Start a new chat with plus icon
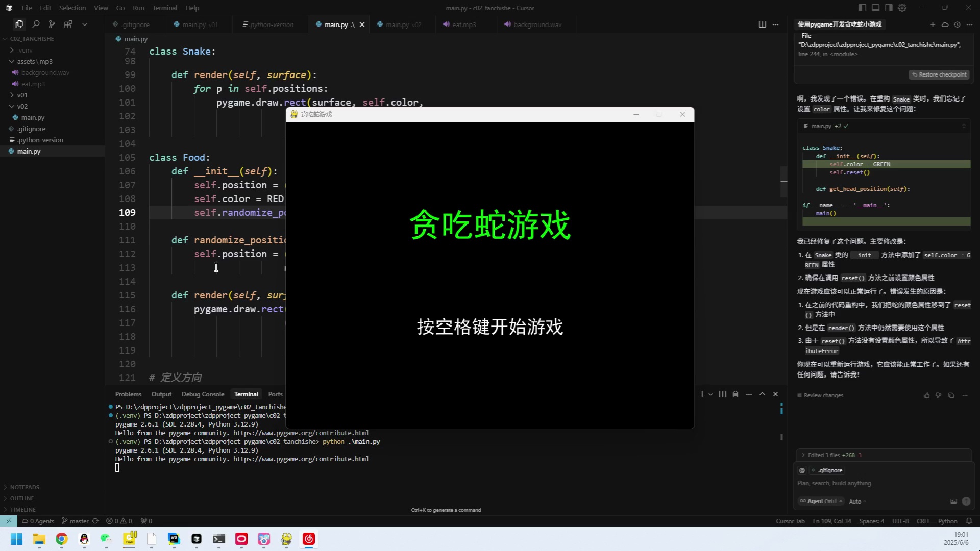 (933, 24)
